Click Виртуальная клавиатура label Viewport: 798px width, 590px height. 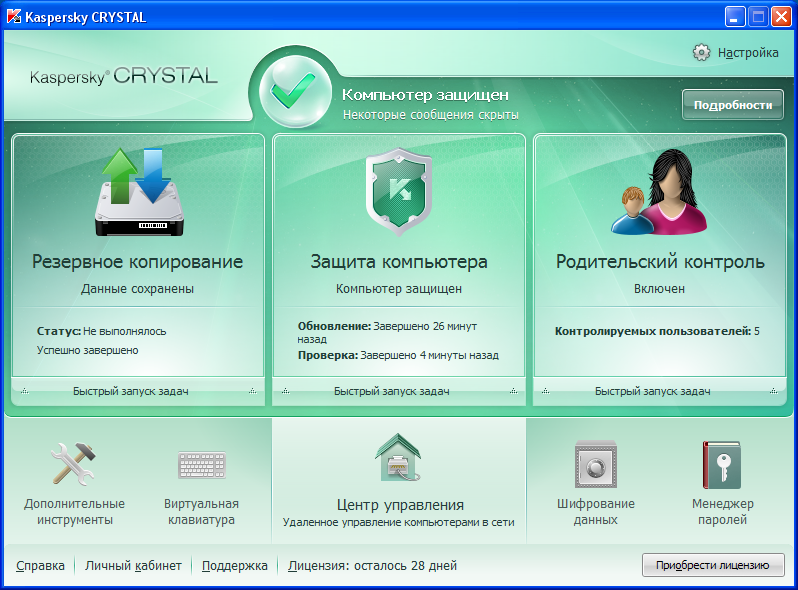(x=202, y=512)
